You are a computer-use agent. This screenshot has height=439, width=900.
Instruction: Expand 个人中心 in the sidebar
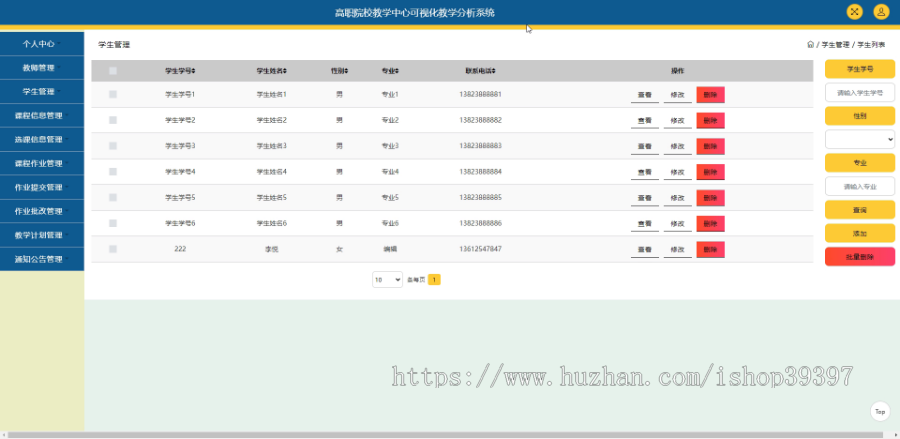click(x=42, y=44)
